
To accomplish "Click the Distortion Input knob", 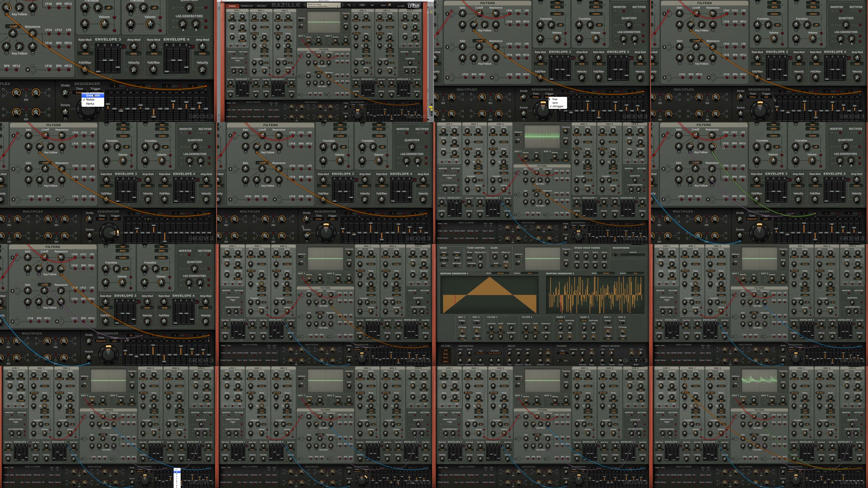I will click(461, 353).
